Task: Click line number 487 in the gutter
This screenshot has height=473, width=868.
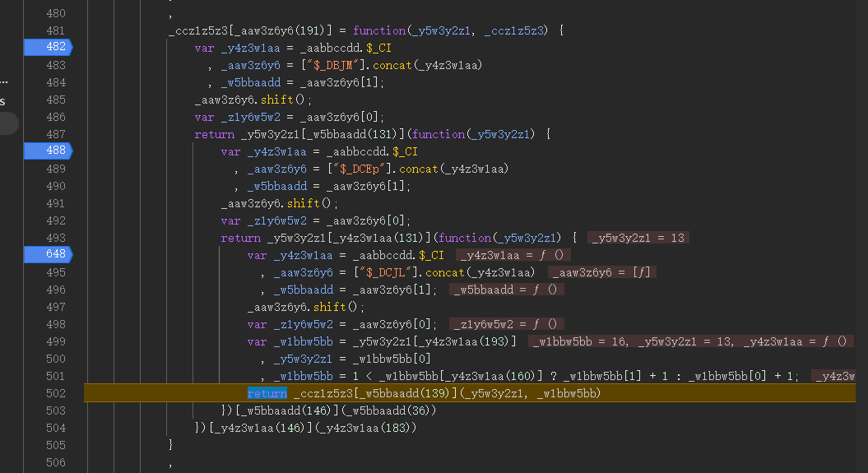Action: tap(55, 134)
